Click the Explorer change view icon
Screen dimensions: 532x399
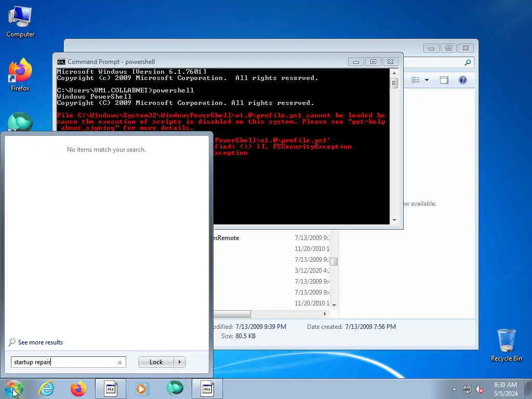coord(416,80)
